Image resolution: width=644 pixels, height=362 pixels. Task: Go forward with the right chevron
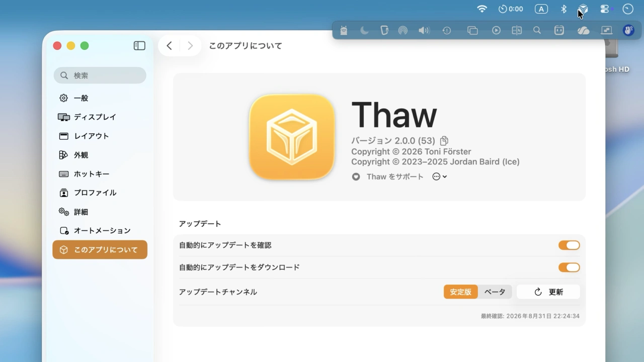pyautogui.click(x=190, y=46)
